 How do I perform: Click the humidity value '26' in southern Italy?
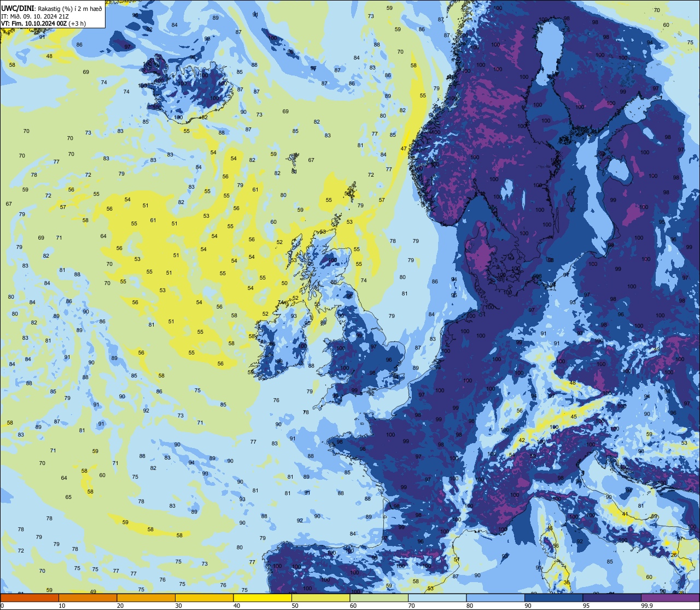click(674, 555)
